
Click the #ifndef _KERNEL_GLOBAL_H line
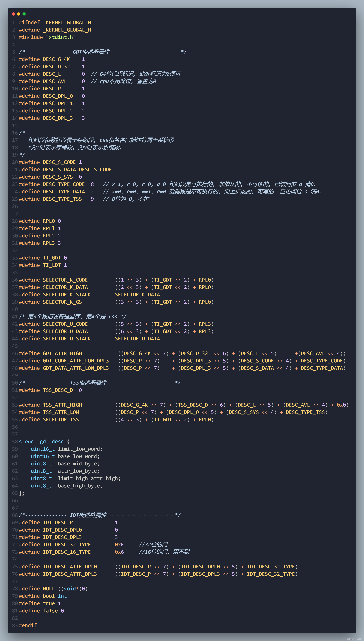point(55,22)
